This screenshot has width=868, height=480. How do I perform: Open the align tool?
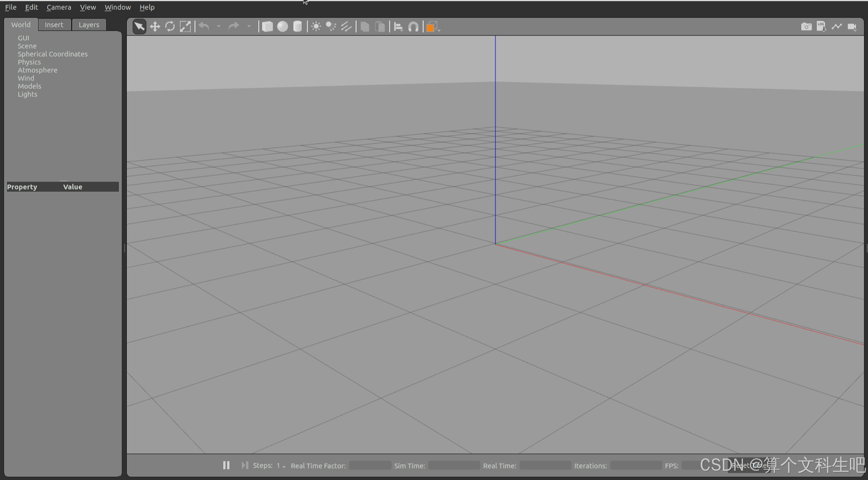tap(398, 26)
